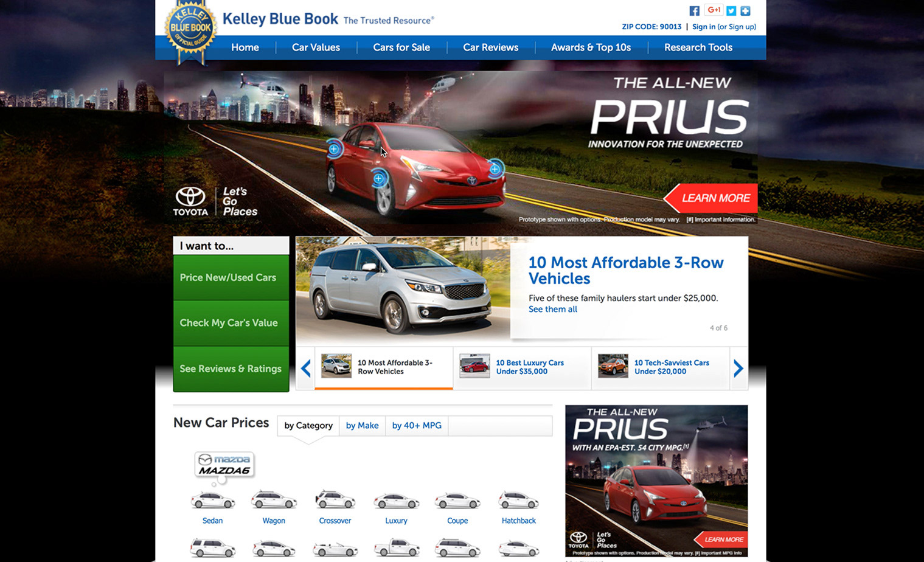
Task: Click the Price New/Used Cars button
Action: 231,277
